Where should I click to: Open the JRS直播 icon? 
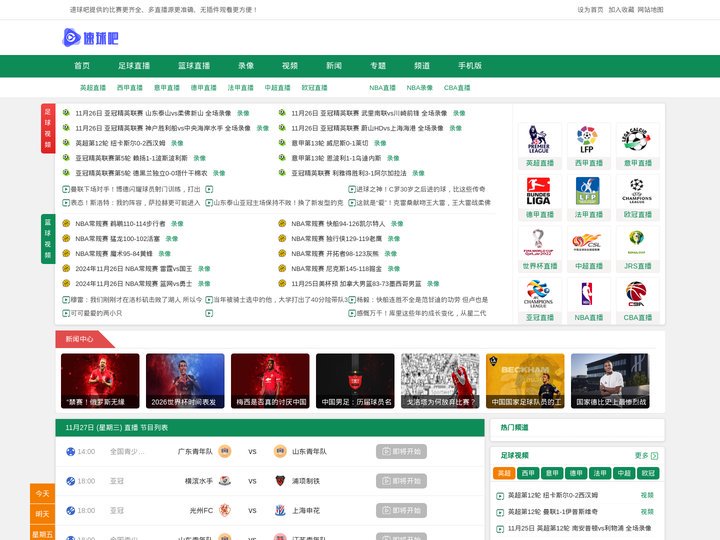(637, 243)
